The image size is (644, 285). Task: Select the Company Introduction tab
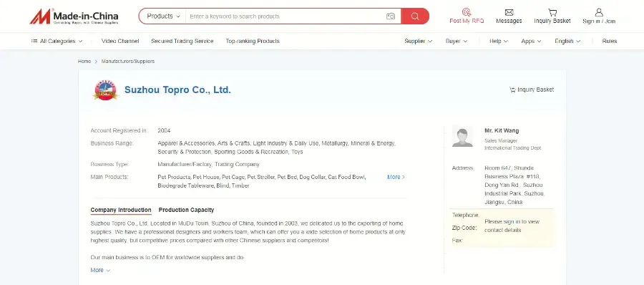coord(121,210)
